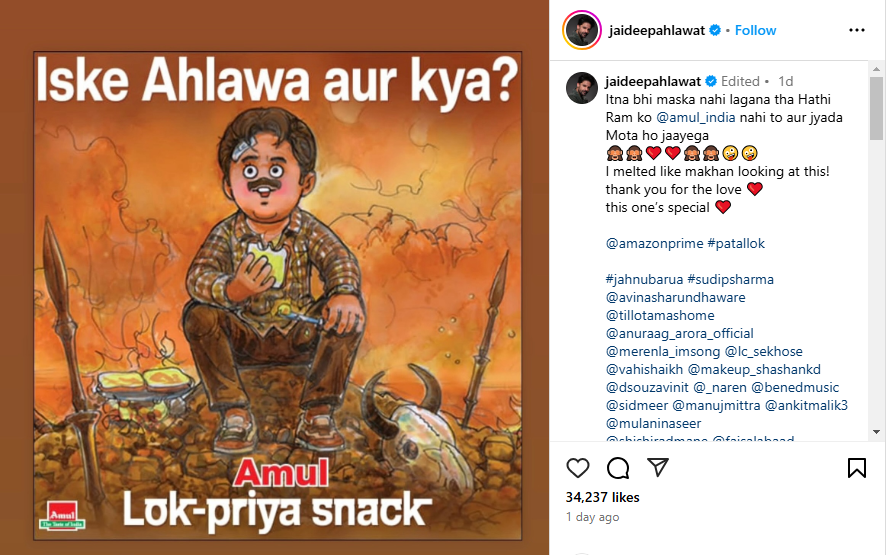Save the post with the bookmark icon

tap(856, 468)
